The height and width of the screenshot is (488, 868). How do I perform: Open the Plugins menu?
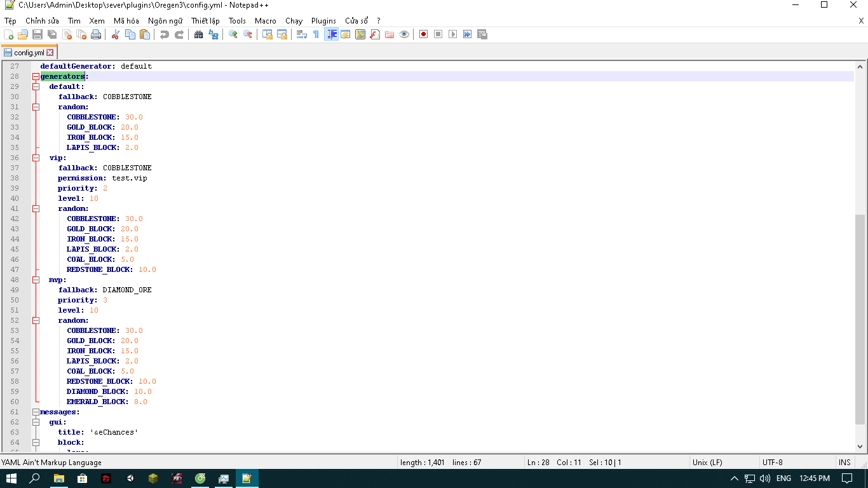point(323,21)
